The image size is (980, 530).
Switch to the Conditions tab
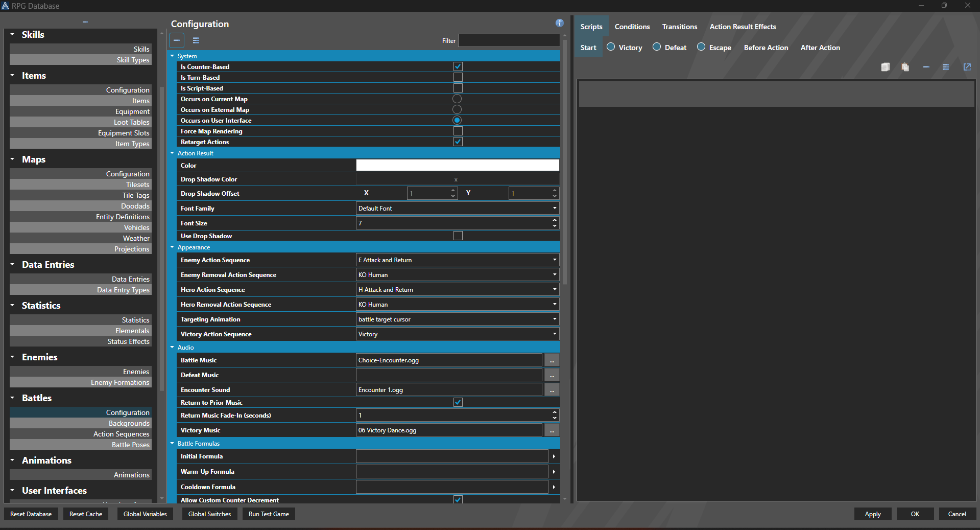click(x=632, y=27)
